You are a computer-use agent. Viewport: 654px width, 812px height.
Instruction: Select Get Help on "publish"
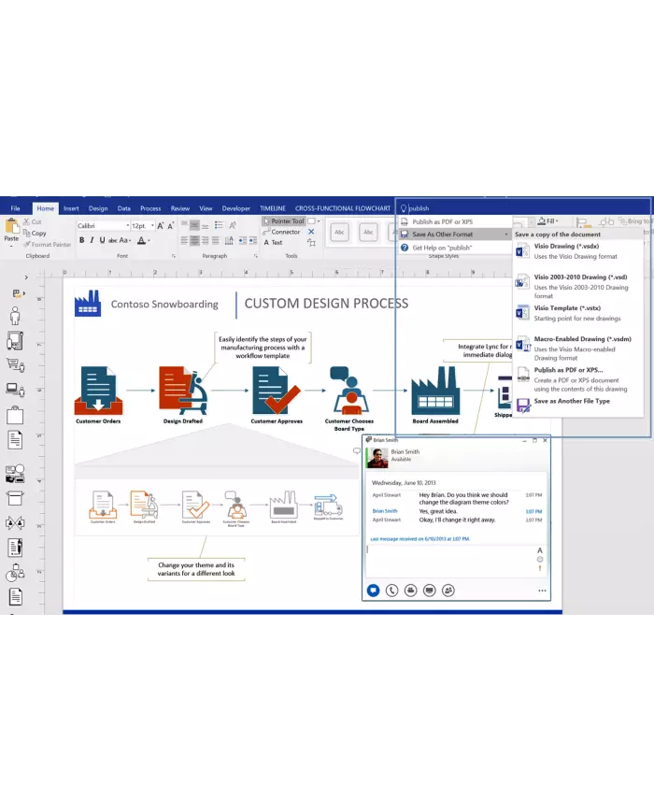tap(455, 248)
